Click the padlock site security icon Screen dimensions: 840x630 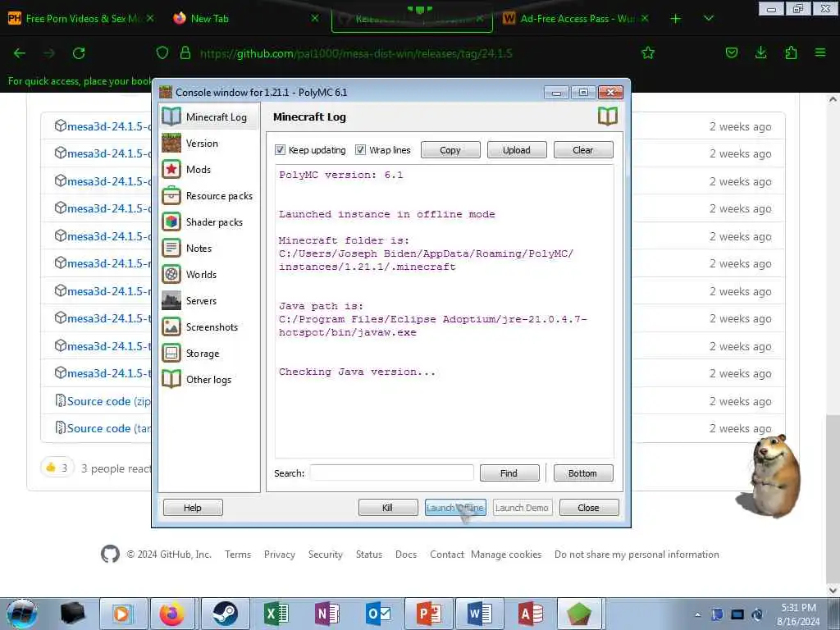click(x=185, y=53)
